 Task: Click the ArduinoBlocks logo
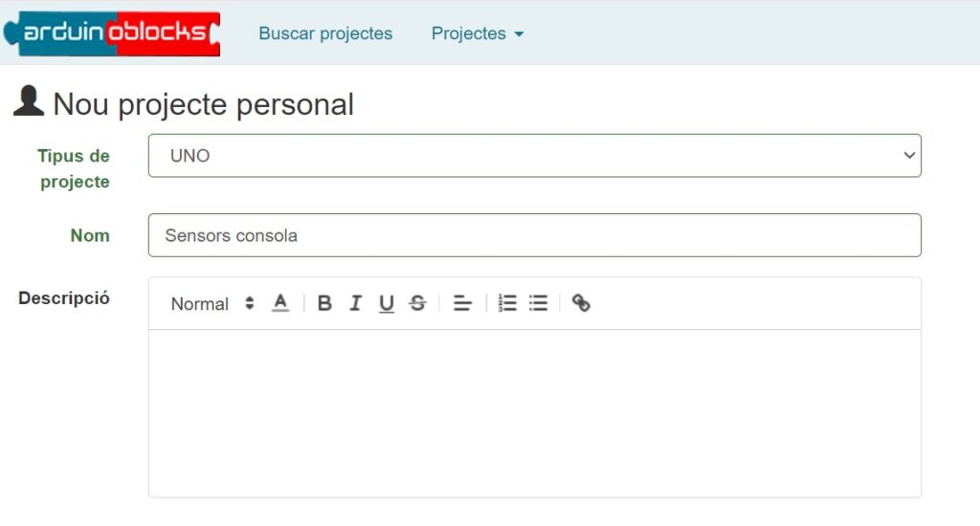tap(112, 33)
